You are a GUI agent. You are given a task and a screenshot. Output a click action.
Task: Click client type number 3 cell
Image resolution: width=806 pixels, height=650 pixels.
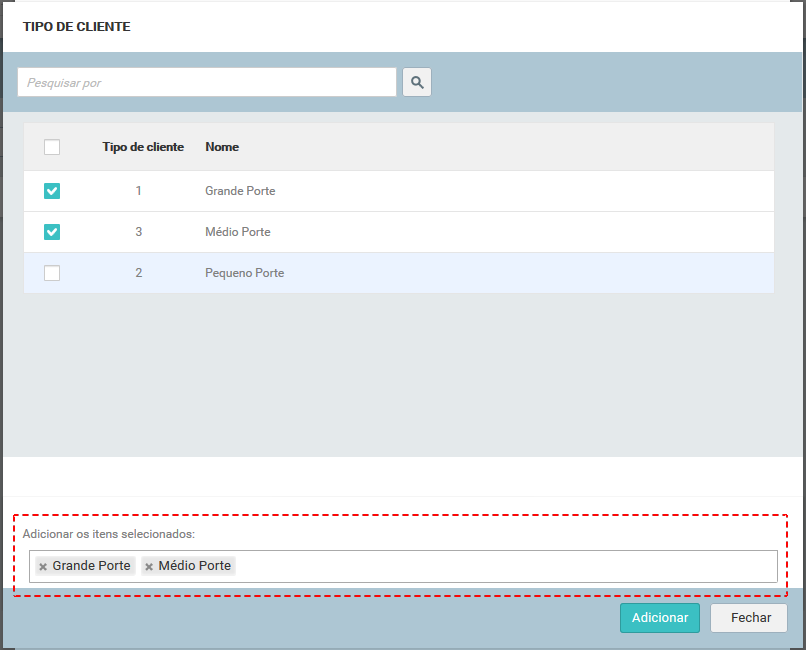(139, 232)
